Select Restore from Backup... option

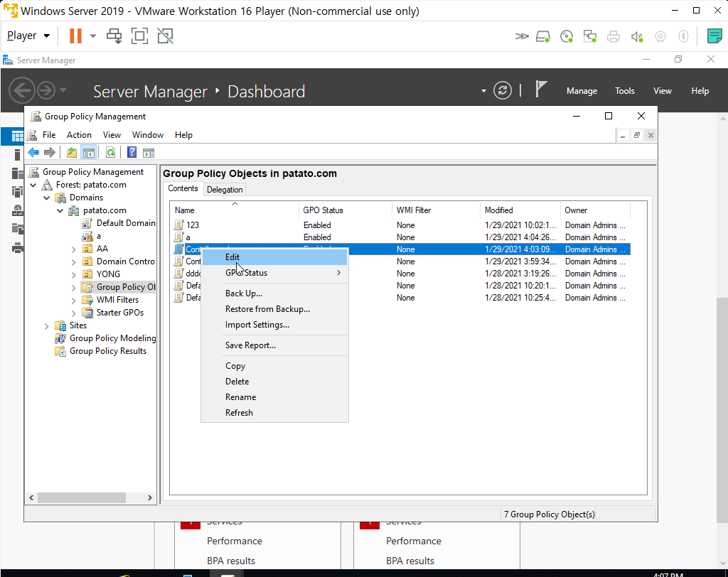click(x=274, y=309)
